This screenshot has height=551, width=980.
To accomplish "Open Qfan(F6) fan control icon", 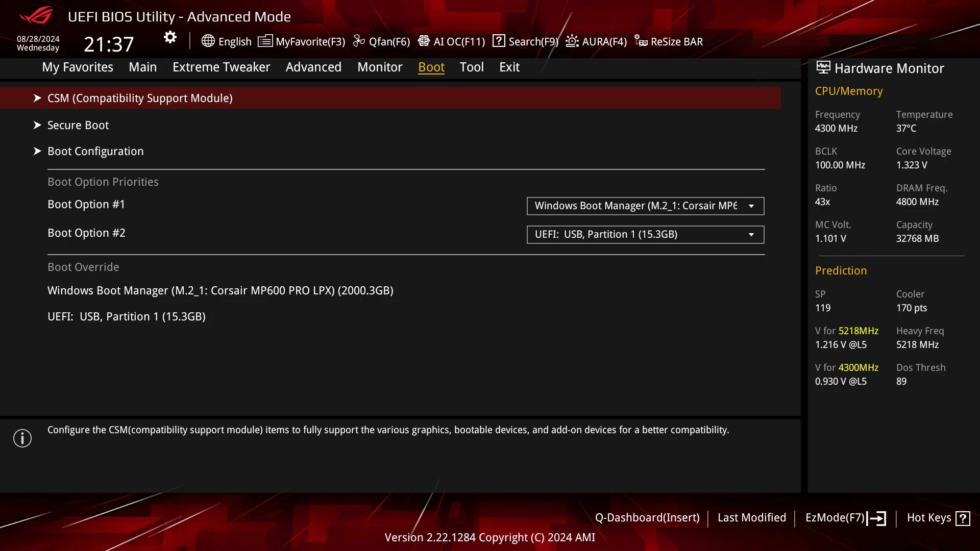I will 359,41.
